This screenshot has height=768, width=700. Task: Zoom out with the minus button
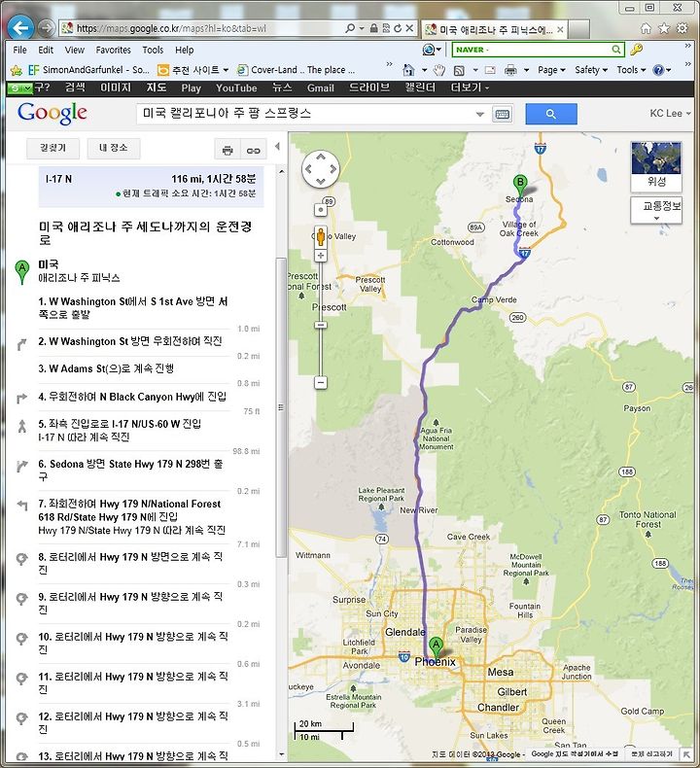(321, 382)
